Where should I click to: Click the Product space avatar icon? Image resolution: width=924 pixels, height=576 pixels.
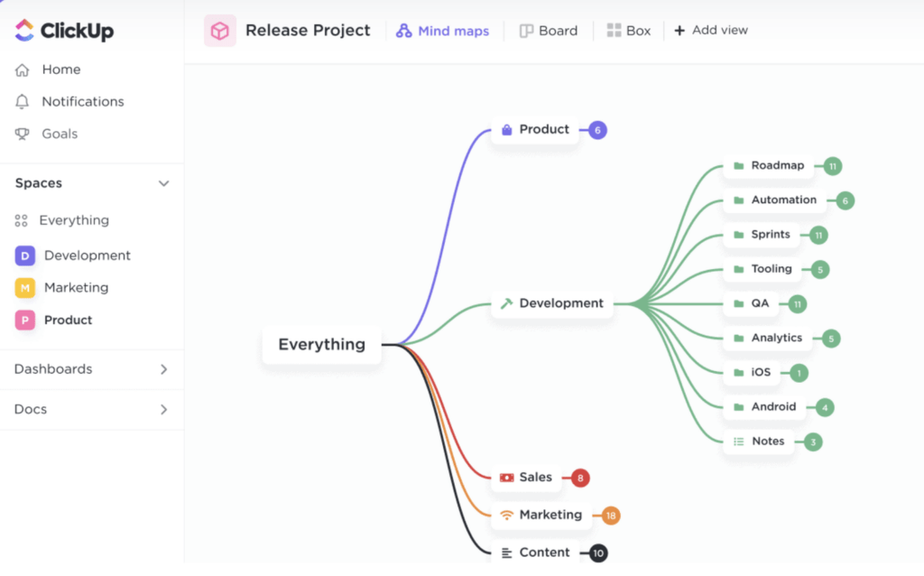pyautogui.click(x=25, y=320)
